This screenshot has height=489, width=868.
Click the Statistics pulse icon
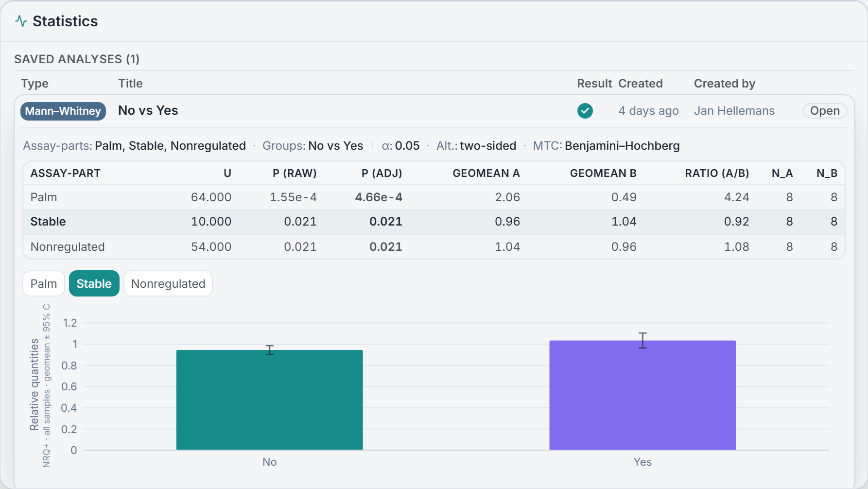(21, 21)
